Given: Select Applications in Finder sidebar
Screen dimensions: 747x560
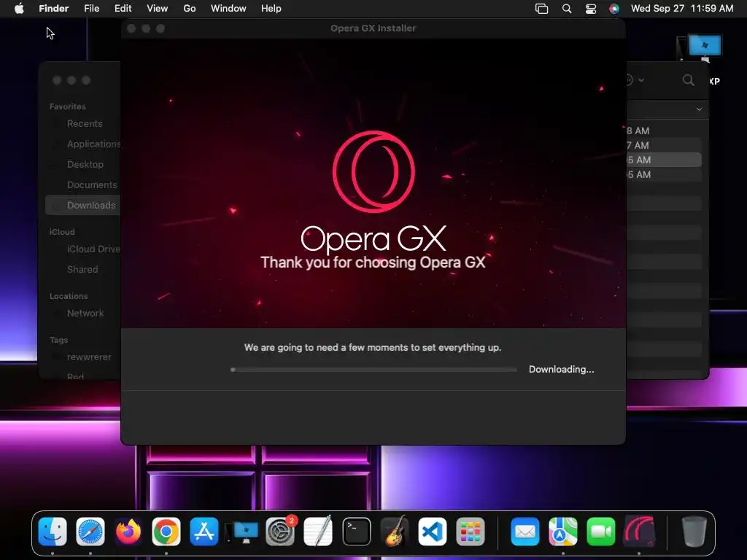Looking at the screenshot, I should (83, 144).
